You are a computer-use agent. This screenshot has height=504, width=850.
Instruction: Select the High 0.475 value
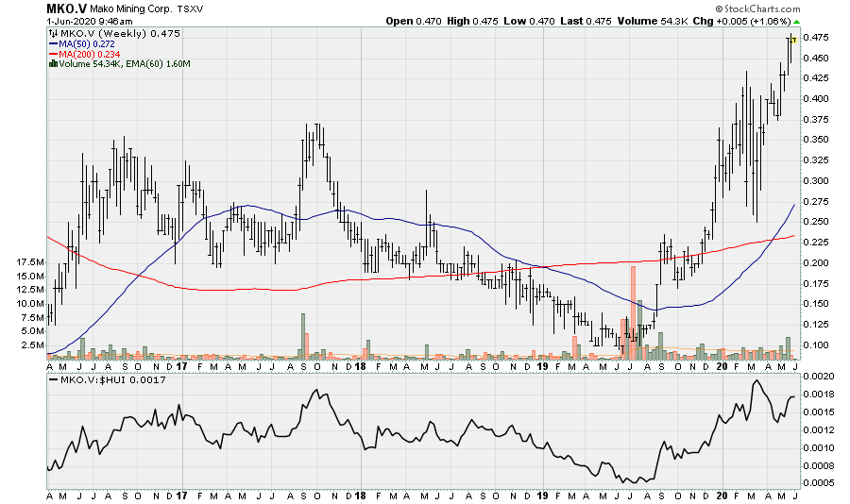(x=472, y=21)
